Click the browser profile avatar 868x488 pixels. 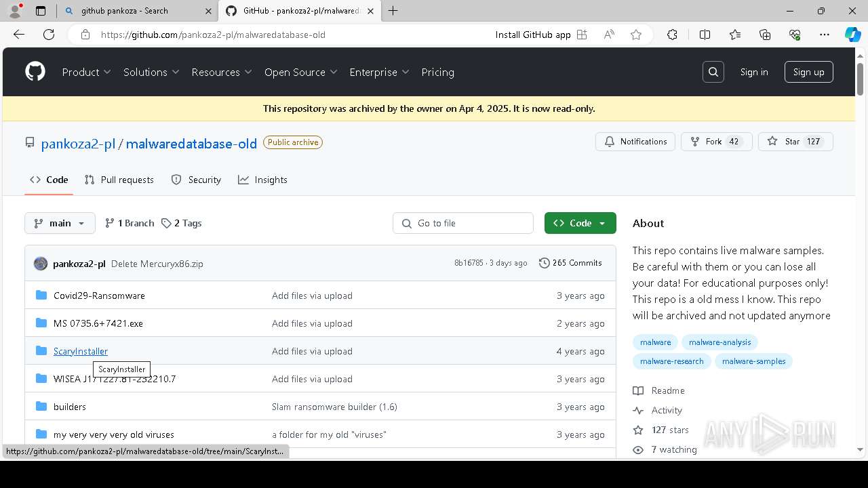[x=15, y=11]
